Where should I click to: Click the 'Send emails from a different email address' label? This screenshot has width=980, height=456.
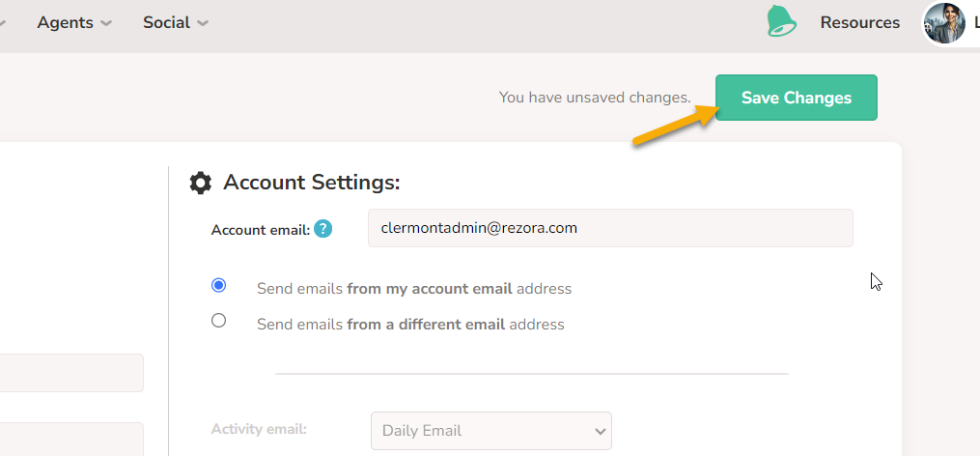pos(410,325)
